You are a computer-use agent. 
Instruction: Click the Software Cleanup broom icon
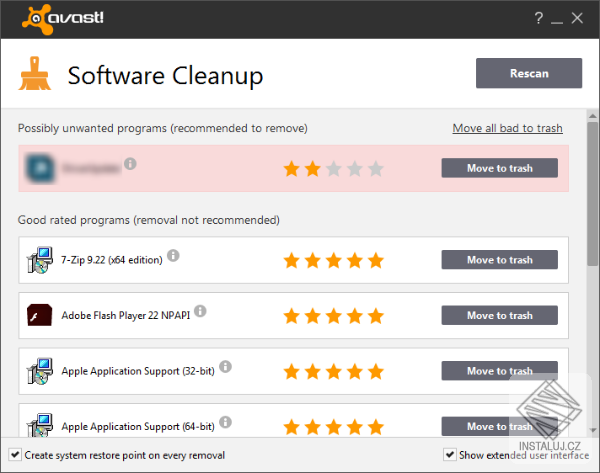coord(35,73)
